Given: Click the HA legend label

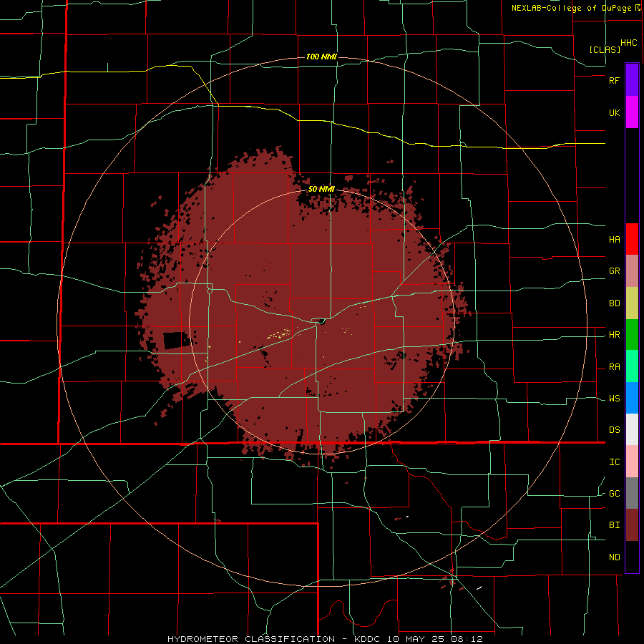Looking at the screenshot, I should 614,240.
